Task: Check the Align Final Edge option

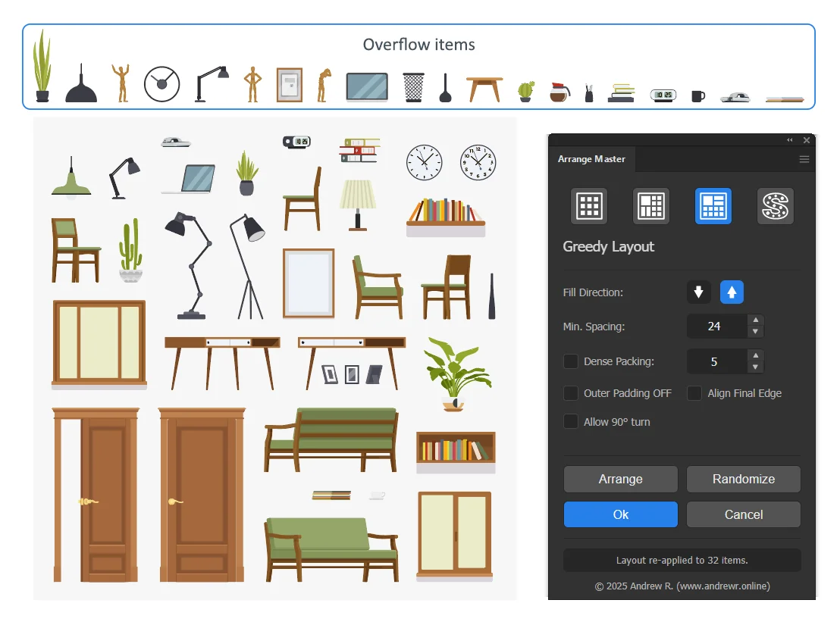Action: (x=694, y=393)
